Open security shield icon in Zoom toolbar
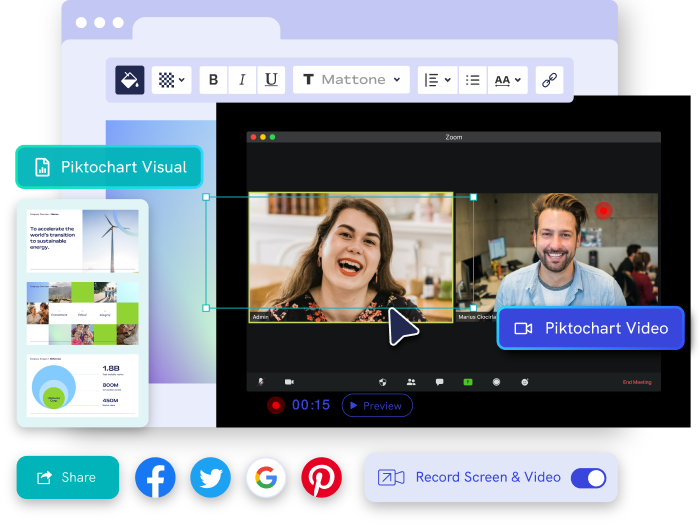The height and width of the screenshot is (525, 700). pyautogui.click(x=383, y=382)
